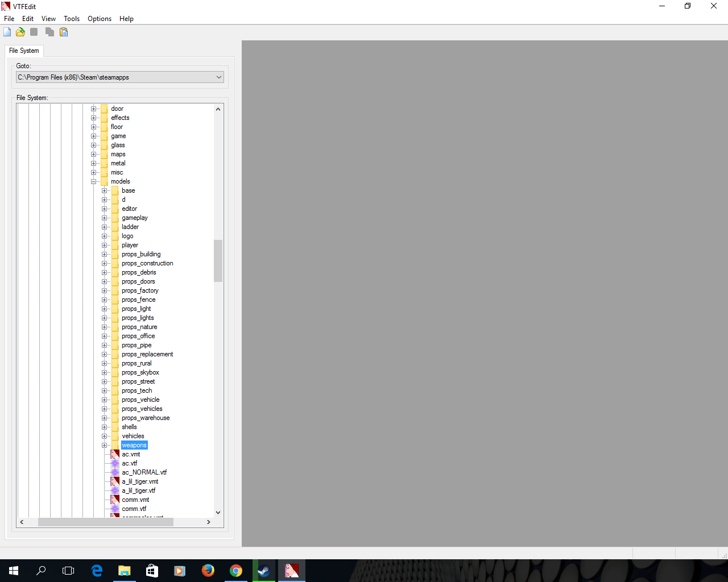Open the Help menu
Image resolution: width=728 pixels, height=582 pixels.
tap(126, 19)
